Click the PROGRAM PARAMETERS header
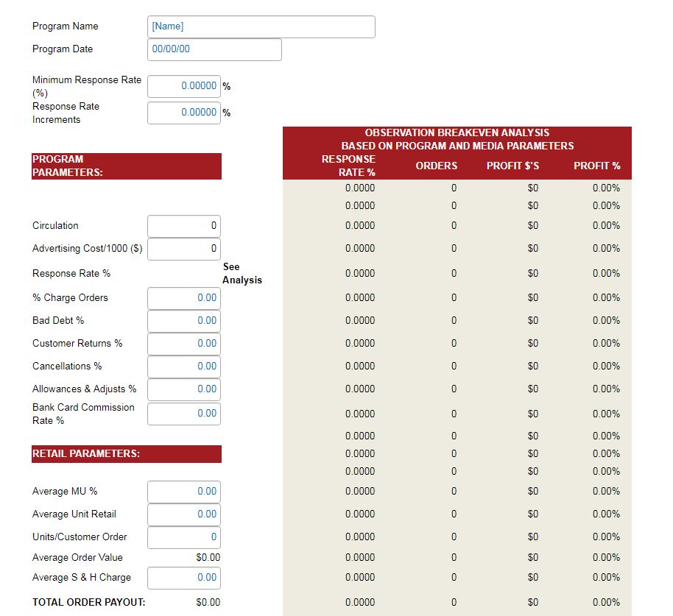 127,166
